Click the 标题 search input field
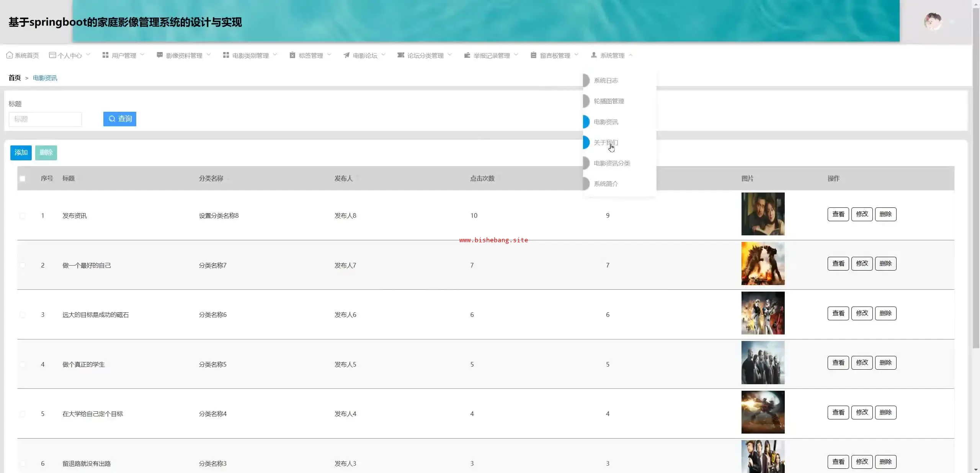 point(45,119)
